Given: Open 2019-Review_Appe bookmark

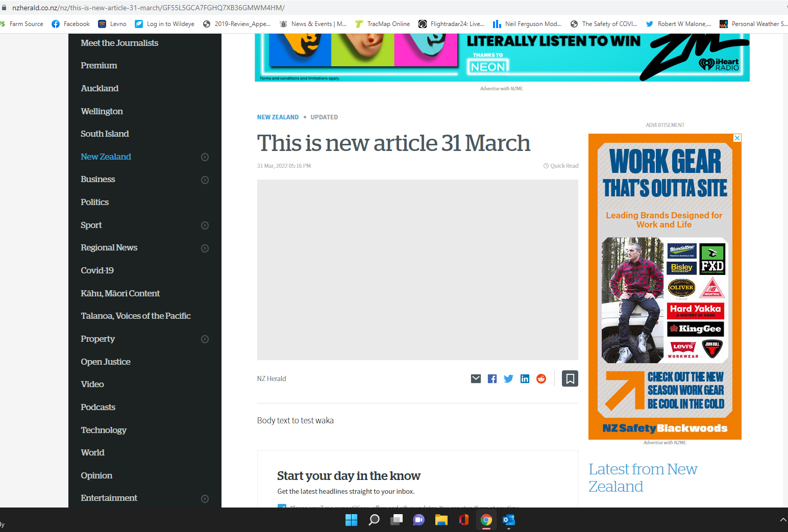Looking at the screenshot, I should click(x=237, y=24).
